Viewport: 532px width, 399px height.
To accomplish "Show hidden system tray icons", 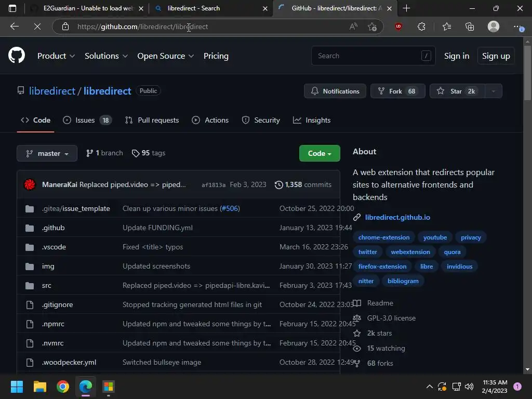I will pos(429,387).
